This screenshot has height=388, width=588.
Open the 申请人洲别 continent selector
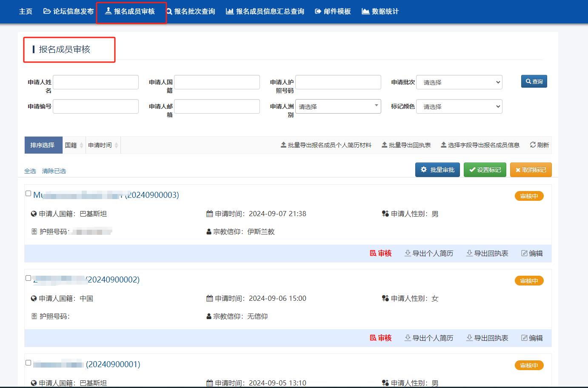coord(338,106)
